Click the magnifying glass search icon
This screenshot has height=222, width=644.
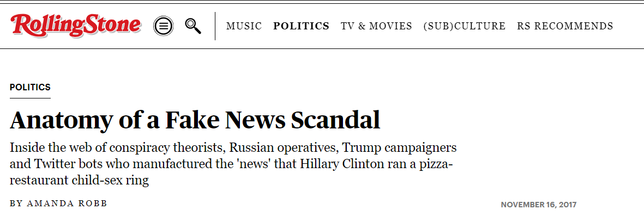193,26
